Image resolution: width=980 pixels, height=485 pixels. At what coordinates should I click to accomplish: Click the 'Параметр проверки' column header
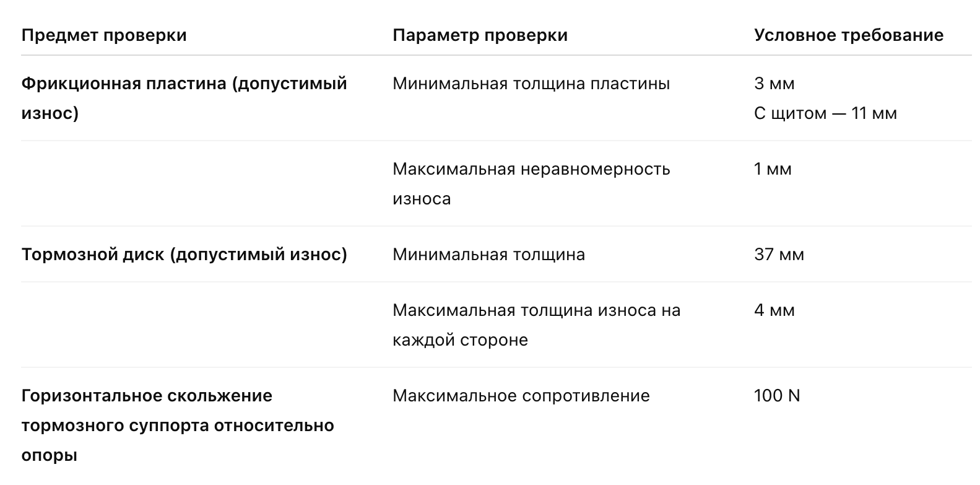(x=480, y=35)
